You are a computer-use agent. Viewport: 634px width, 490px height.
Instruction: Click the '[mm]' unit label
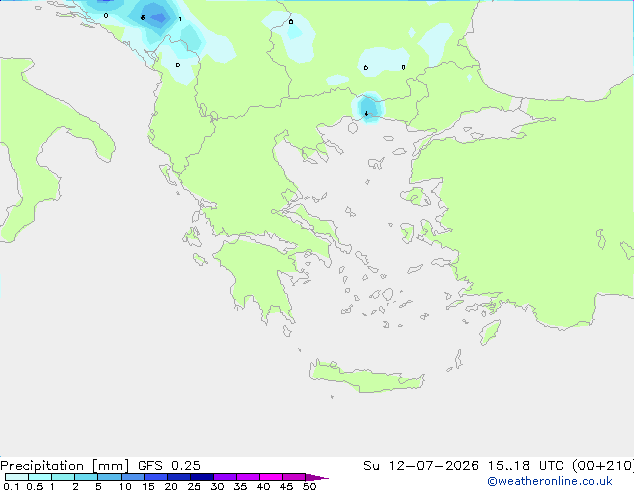click(110, 466)
